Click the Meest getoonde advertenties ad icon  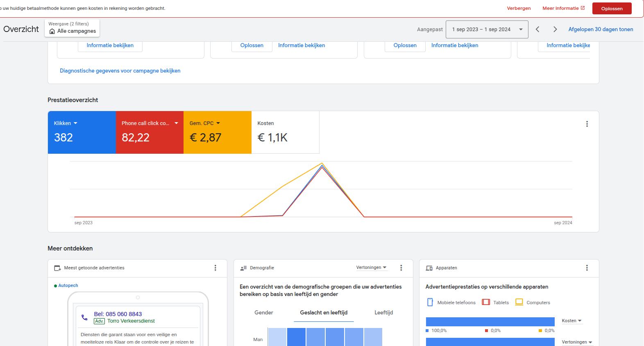pyautogui.click(x=57, y=268)
